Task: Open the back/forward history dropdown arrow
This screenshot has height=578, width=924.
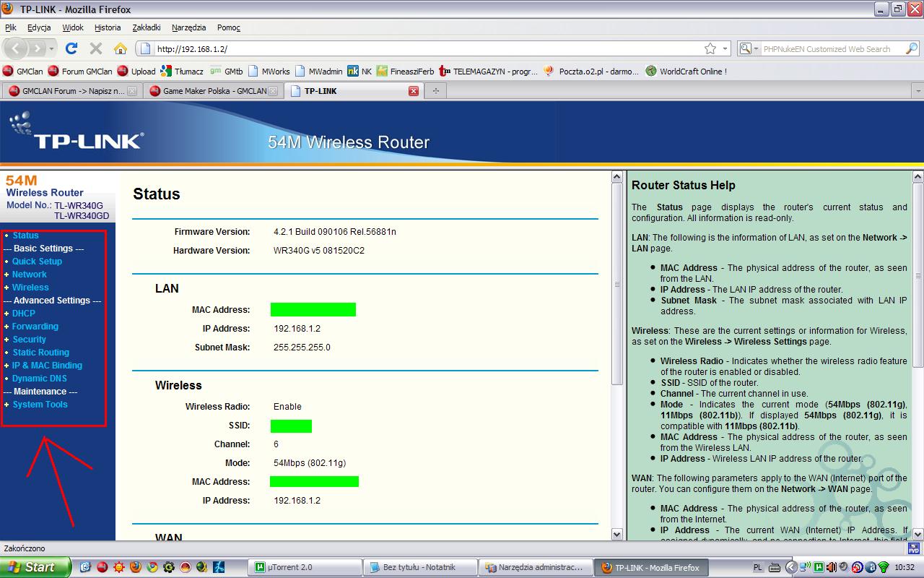Action: point(52,49)
